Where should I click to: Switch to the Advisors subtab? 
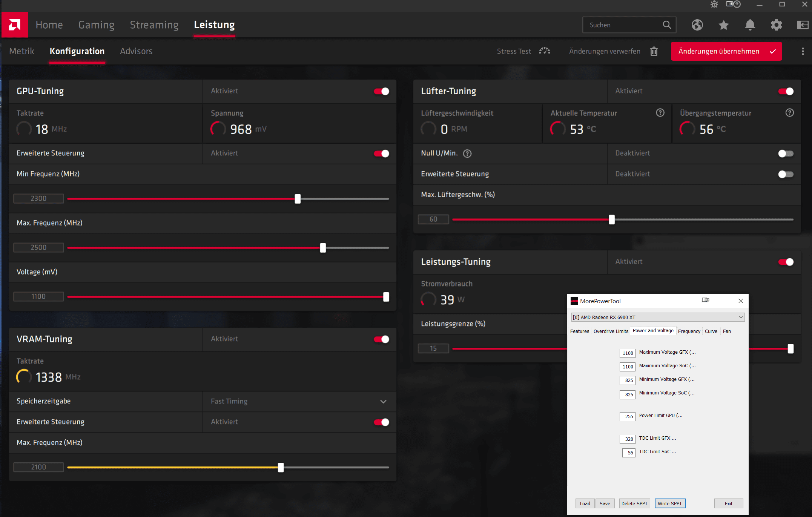point(136,51)
